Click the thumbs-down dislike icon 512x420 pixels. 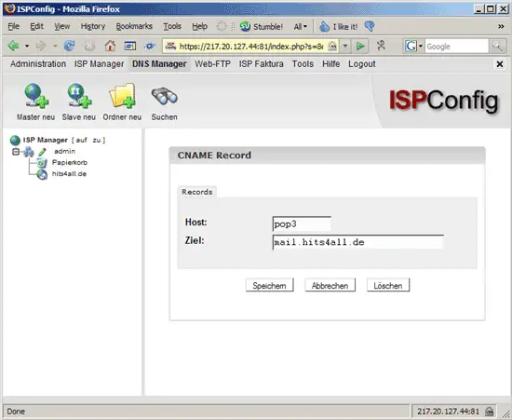pos(370,26)
